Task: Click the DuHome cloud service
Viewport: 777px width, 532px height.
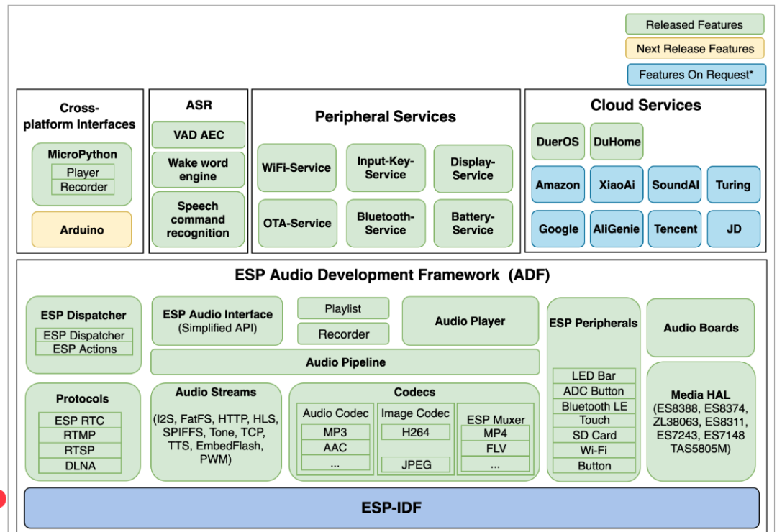Action: [617, 142]
